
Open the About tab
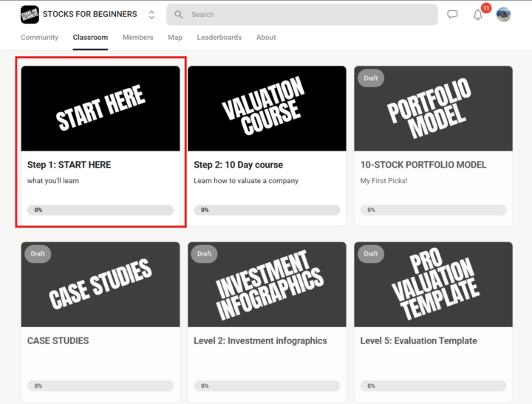point(266,38)
